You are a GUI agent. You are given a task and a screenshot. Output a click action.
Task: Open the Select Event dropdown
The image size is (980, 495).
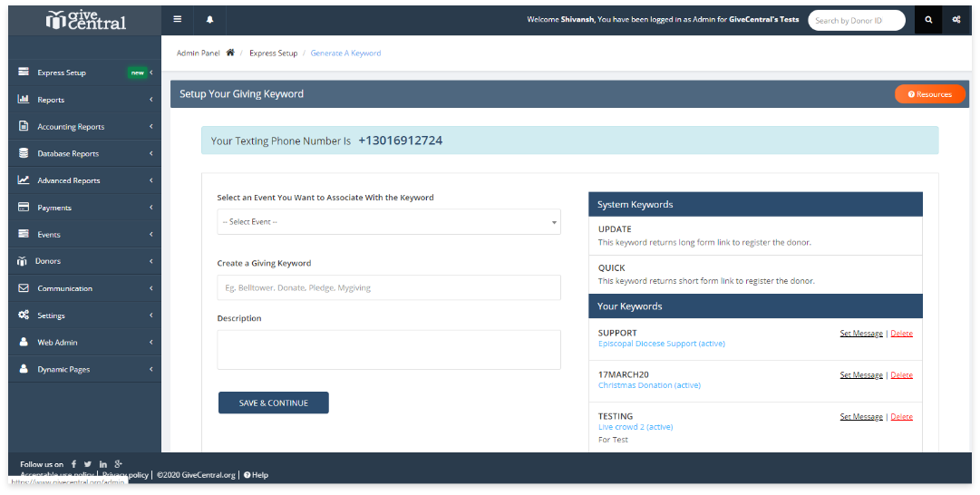tap(388, 222)
